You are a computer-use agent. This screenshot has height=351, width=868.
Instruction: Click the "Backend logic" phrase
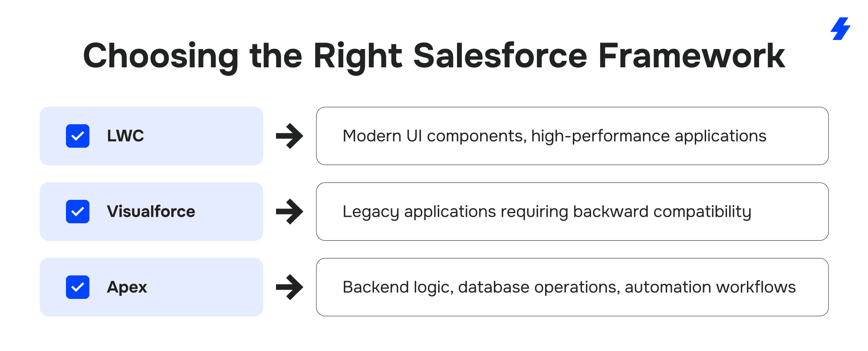pos(398,288)
